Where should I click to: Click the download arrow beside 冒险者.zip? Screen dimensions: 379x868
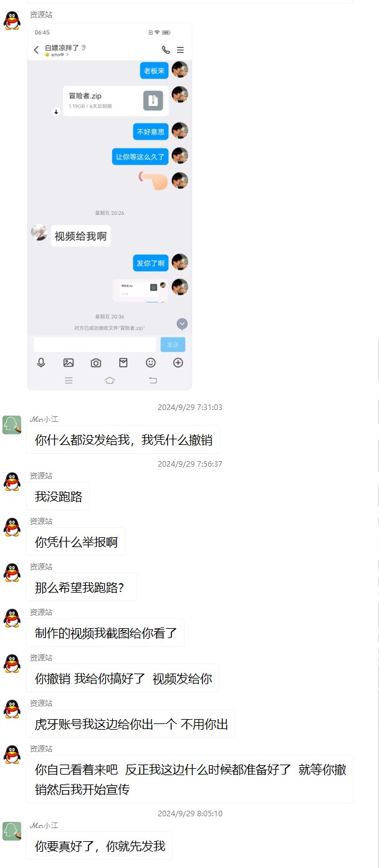[55, 112]
